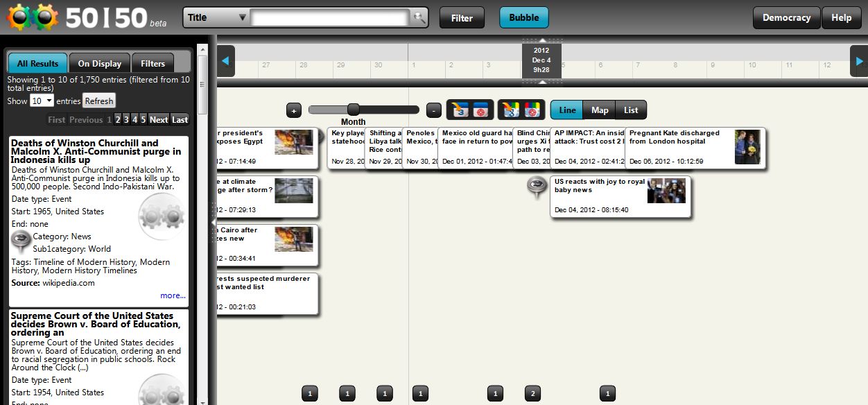This screenshot has height=405, width=868.
Task: Open the Supreme Court Brown v. Board title
Action: (x=96, y=324)
